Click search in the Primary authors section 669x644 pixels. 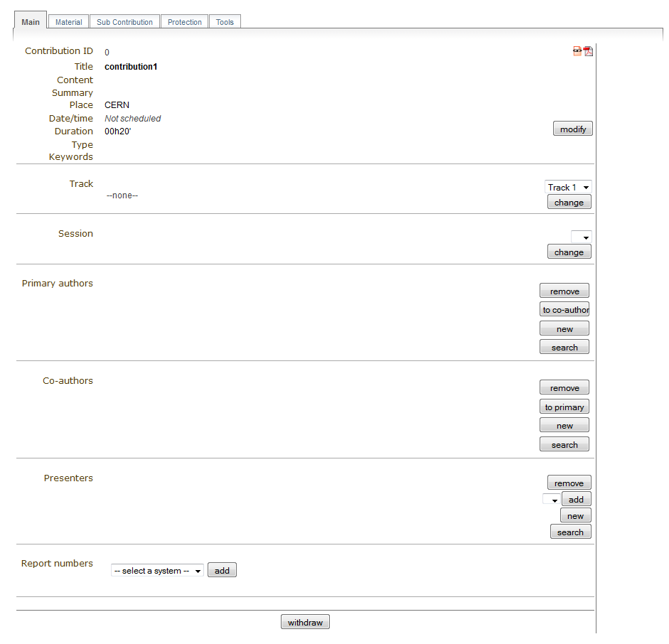tap(564, 348)
